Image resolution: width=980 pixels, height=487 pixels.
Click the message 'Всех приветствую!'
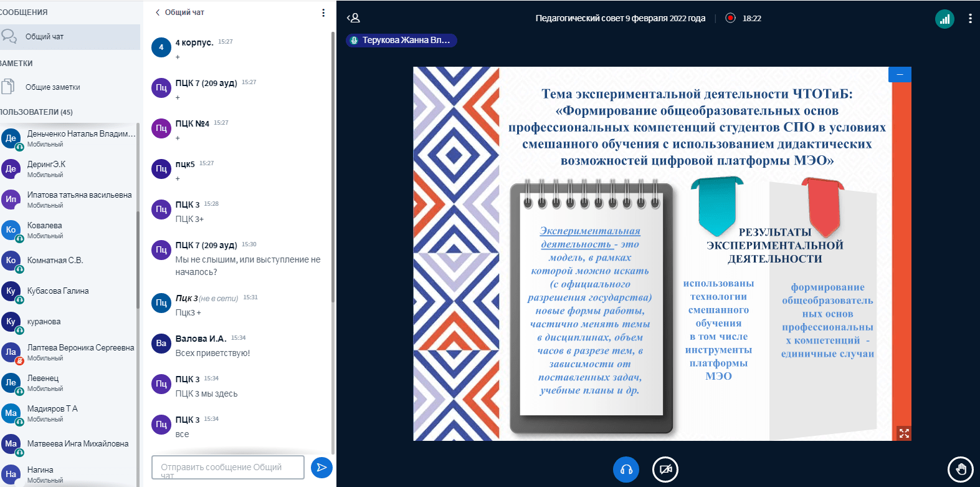[212, 353]
